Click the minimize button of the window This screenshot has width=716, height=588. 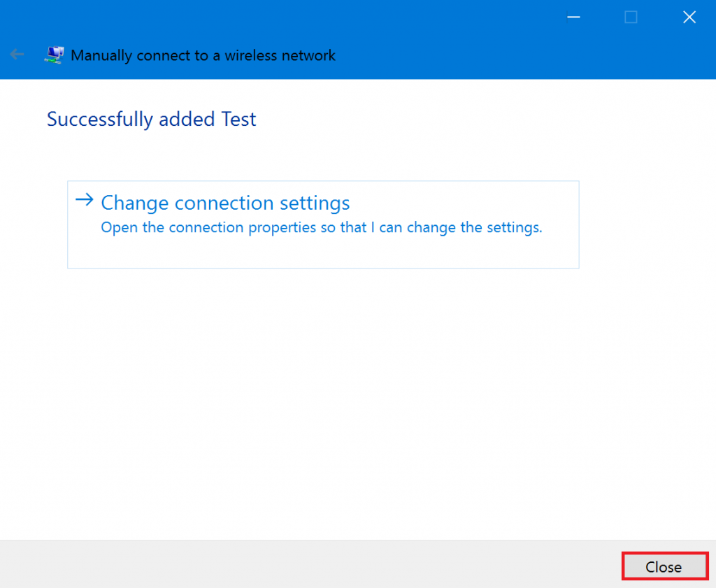point(573,17)
